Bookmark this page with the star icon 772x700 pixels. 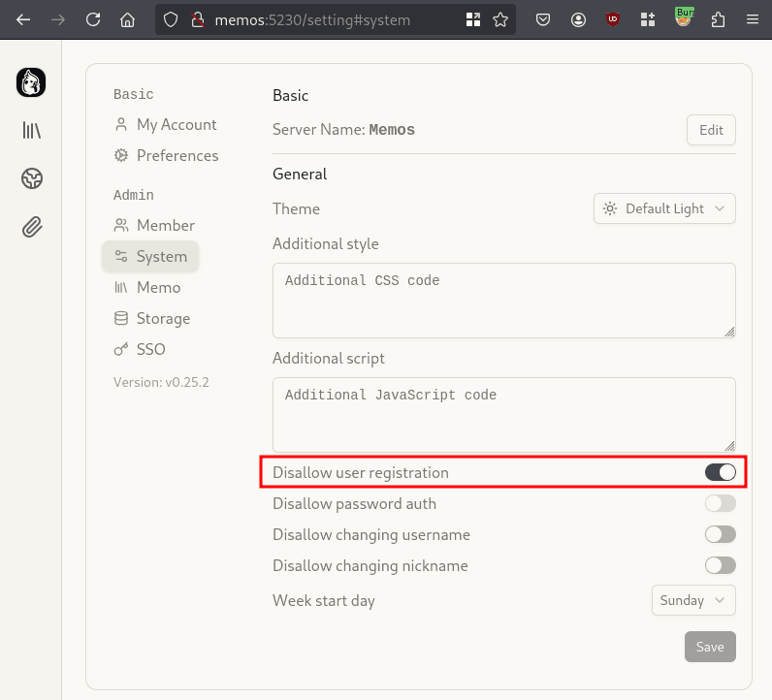pos(500,19)
